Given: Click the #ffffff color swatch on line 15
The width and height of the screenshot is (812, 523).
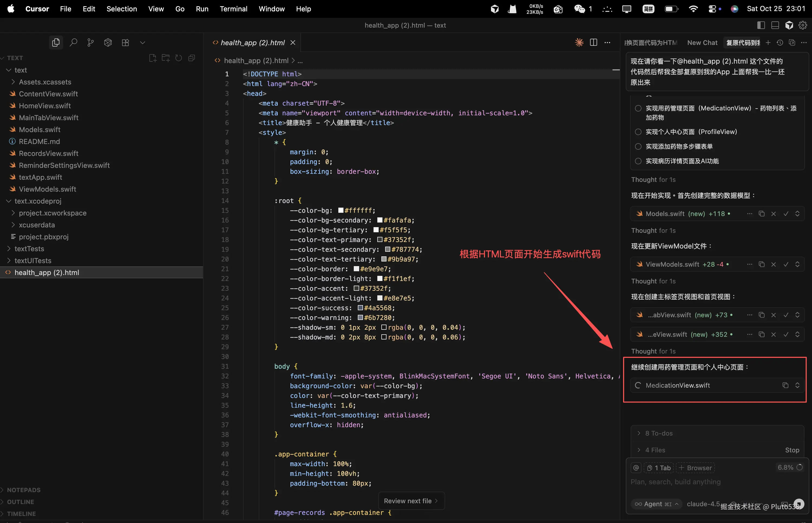Looking at the screenshot, I should pos(341,210).
